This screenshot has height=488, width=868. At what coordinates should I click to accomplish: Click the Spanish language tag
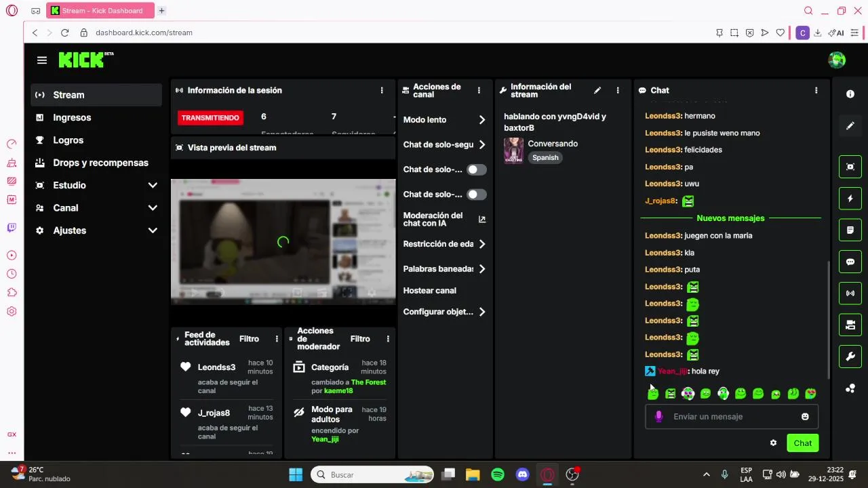[x=545, y=158]
